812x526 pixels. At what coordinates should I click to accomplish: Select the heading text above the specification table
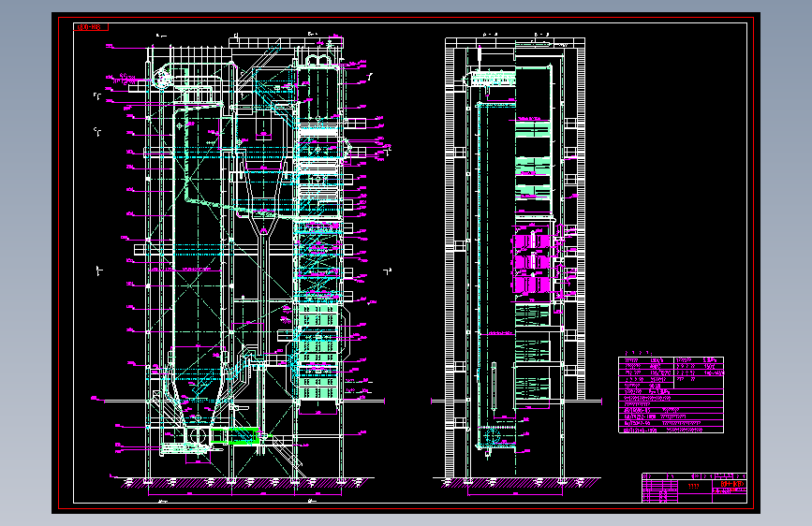(639, 353)
